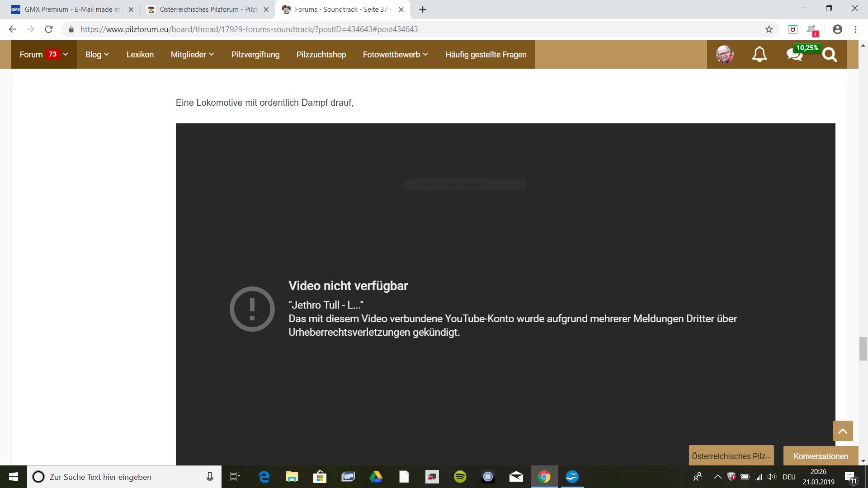Click the scroll-to-top arrow button

[x=843, y=431]
